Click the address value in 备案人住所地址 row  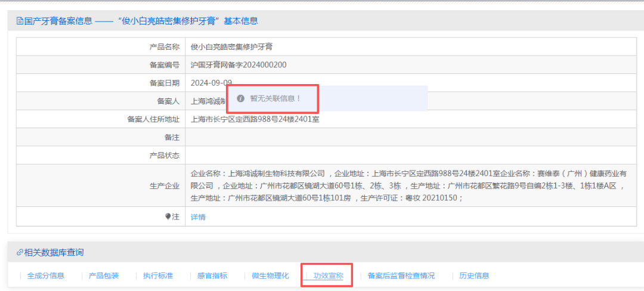[255, 119]
